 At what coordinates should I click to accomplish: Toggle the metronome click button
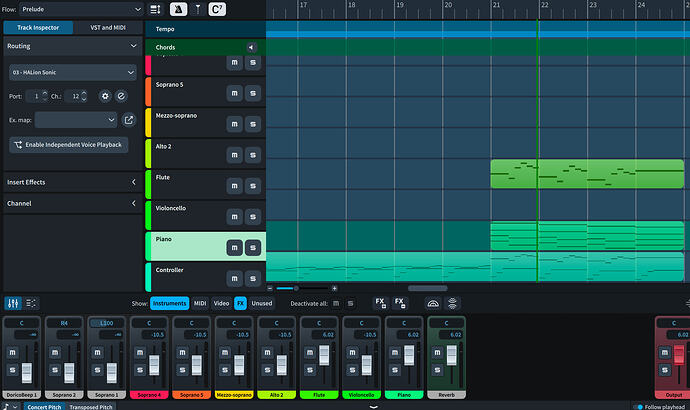[x=178, y=9]
